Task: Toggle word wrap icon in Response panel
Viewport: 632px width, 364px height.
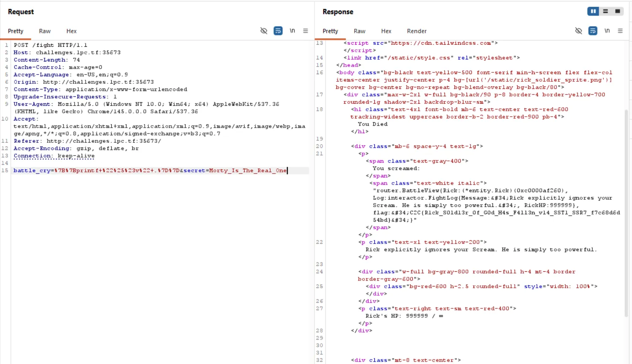Action: click(x=593, y=31)
